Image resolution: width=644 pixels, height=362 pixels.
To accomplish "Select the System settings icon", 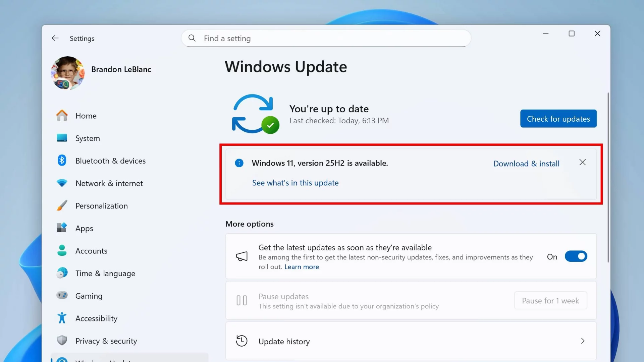I will (x=62, y=138).
